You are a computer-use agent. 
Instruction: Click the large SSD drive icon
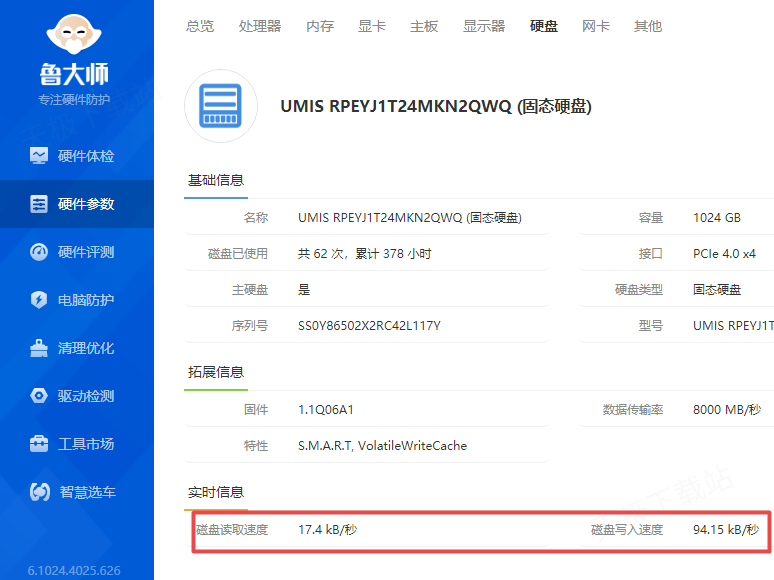[221, 106]
